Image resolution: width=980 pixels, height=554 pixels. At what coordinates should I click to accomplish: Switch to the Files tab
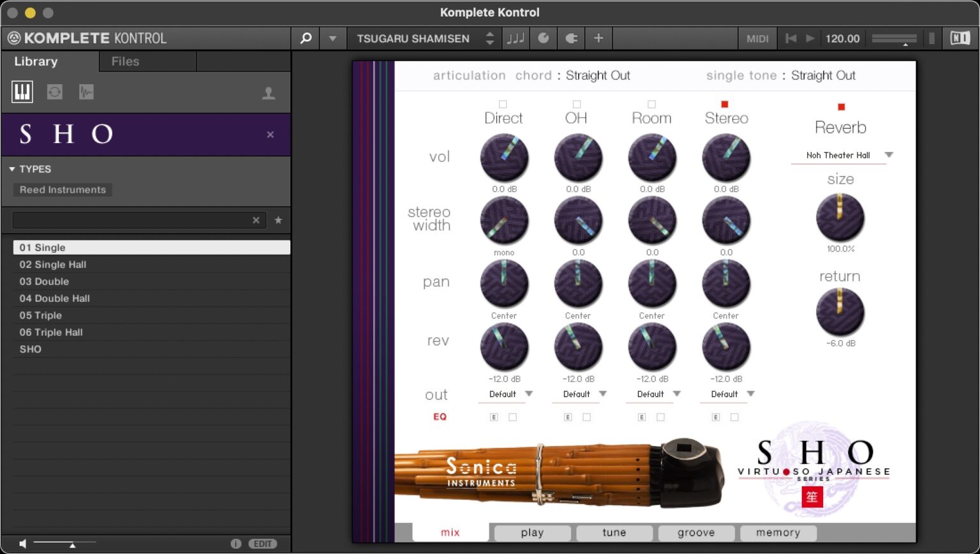[x=125, y=61]
